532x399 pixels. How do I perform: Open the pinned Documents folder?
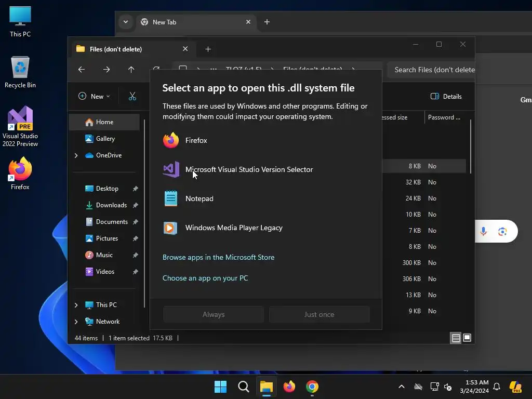[x=111, y=222]
